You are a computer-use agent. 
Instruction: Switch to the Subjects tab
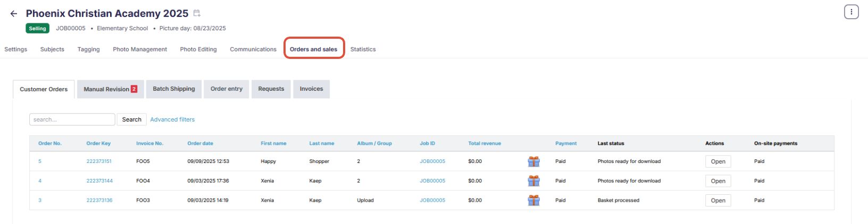point(52,49)
